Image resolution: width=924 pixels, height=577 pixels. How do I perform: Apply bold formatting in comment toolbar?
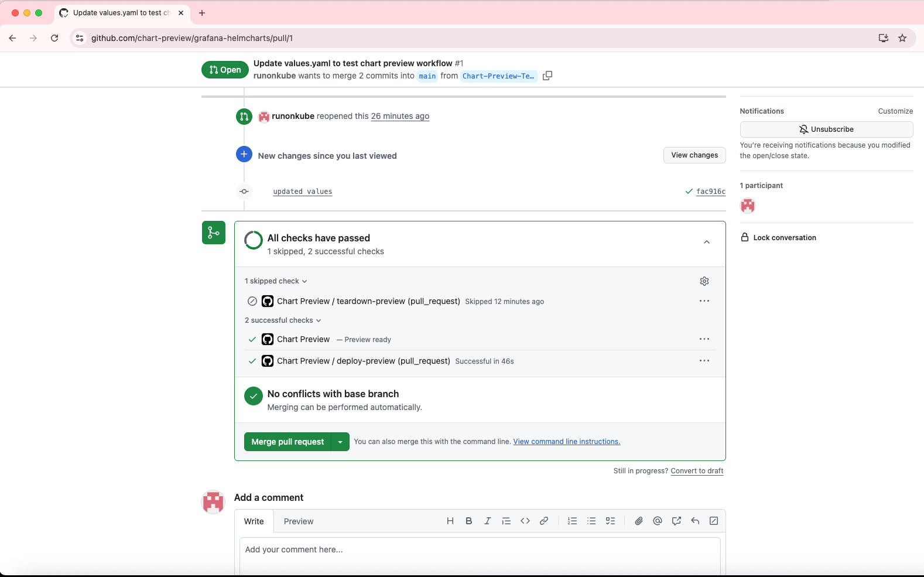pos(469,521)
